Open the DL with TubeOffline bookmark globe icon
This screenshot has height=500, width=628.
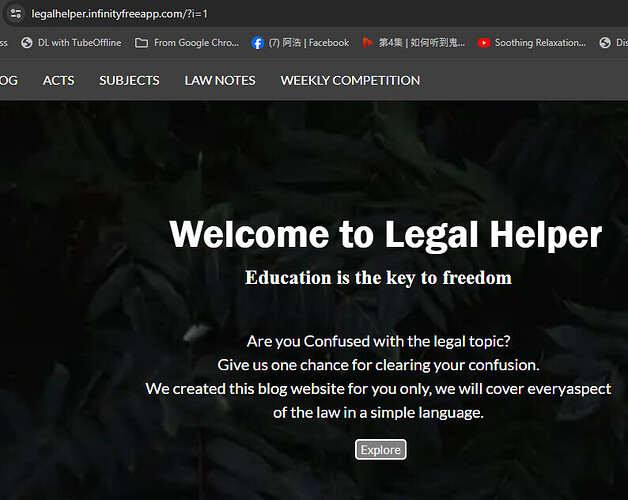[x=27, y=42]
